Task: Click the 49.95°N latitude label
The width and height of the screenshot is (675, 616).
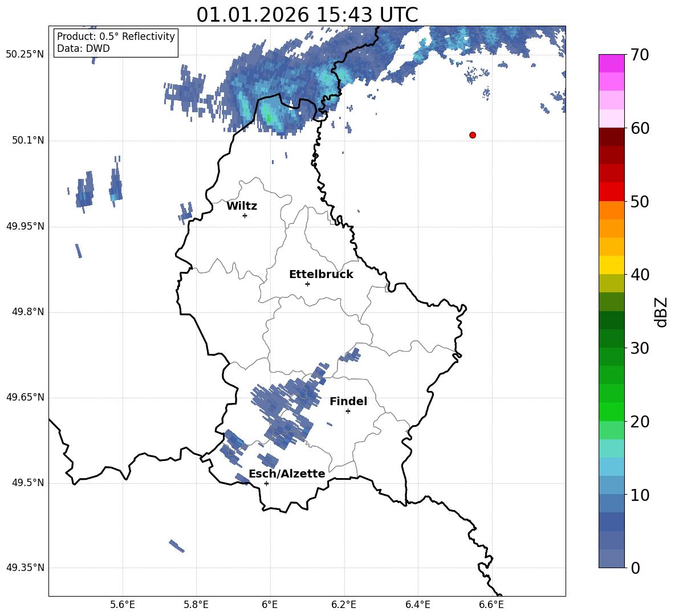Action: tap(25, 226)
